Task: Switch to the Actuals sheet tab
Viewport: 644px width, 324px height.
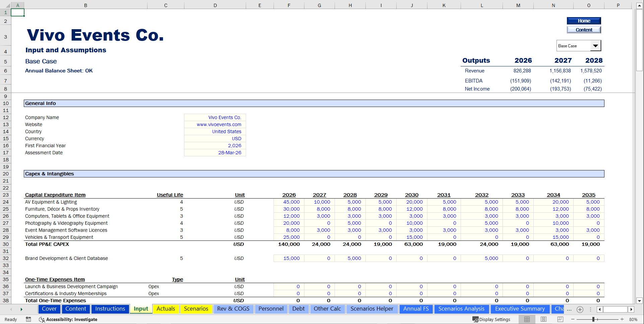Action: point(166,309)
